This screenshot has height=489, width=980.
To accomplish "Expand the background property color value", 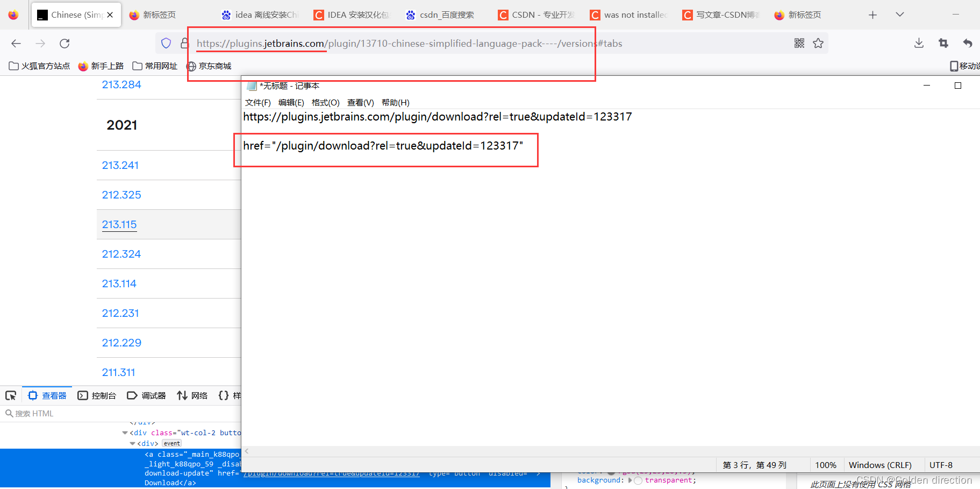I will tap(630, 480).
